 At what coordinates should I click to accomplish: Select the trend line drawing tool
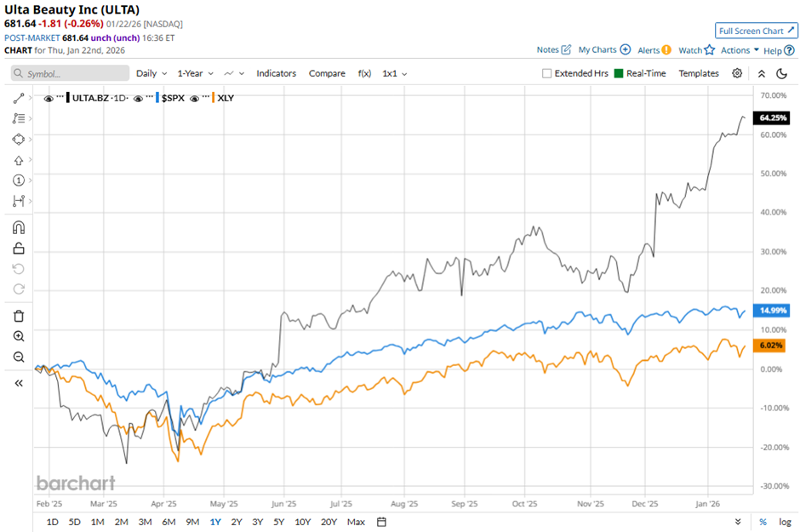click(x=19, y=98)
